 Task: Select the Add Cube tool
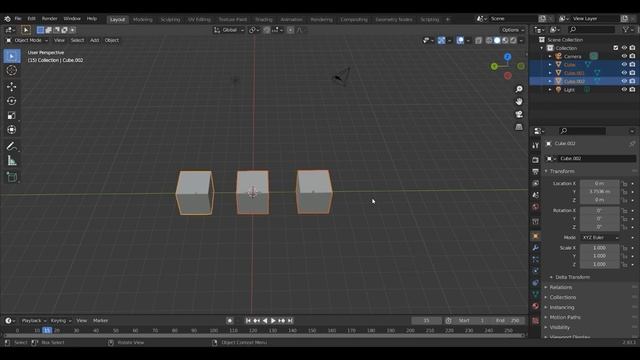12,177
